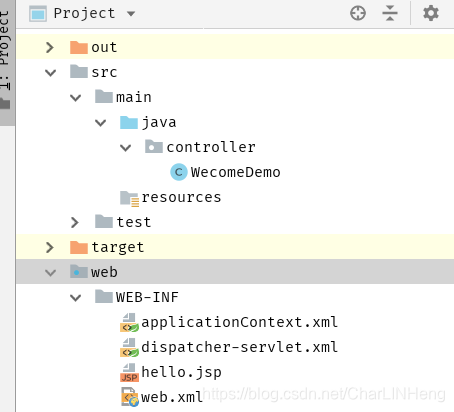454x412 pixels.
Task: Click the scroll from source crosshair icon
Action: point(358,13)
